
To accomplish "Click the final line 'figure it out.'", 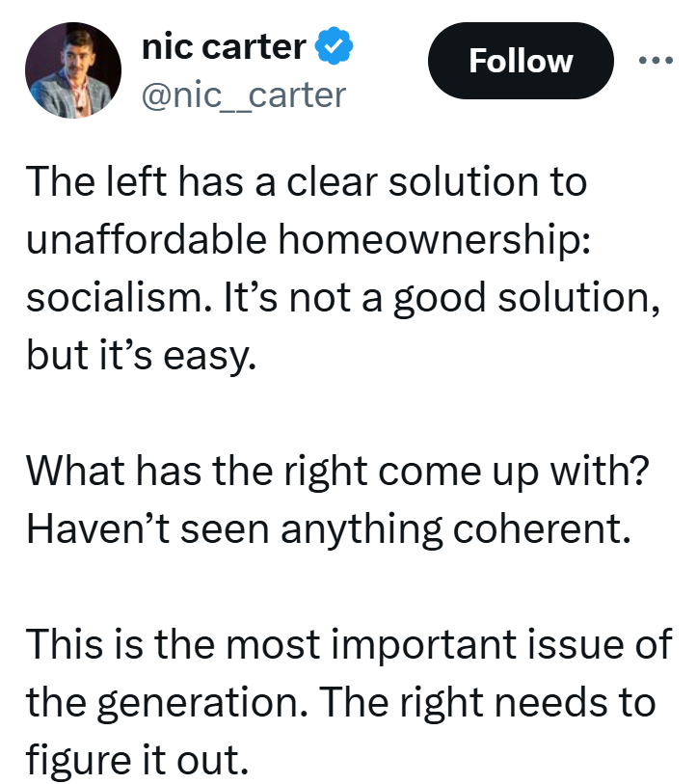I will tap(137, 760).
